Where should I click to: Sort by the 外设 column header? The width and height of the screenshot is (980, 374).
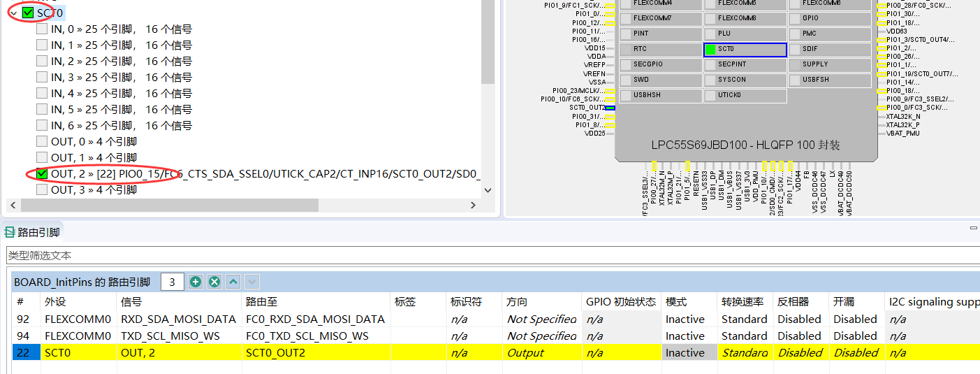[x=79, y=302]
